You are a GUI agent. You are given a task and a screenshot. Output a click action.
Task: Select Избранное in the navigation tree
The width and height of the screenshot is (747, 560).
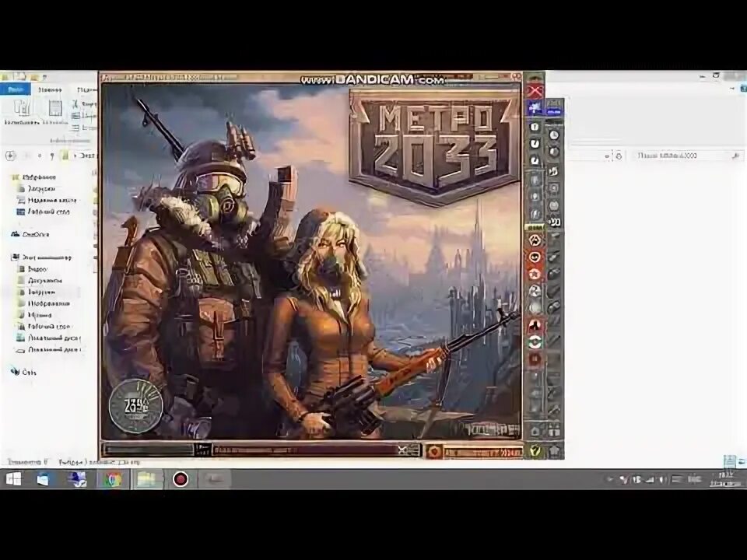point(33,177)
